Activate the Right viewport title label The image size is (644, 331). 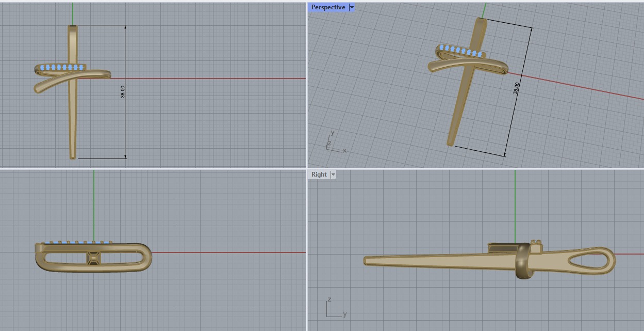click(319, 175)
